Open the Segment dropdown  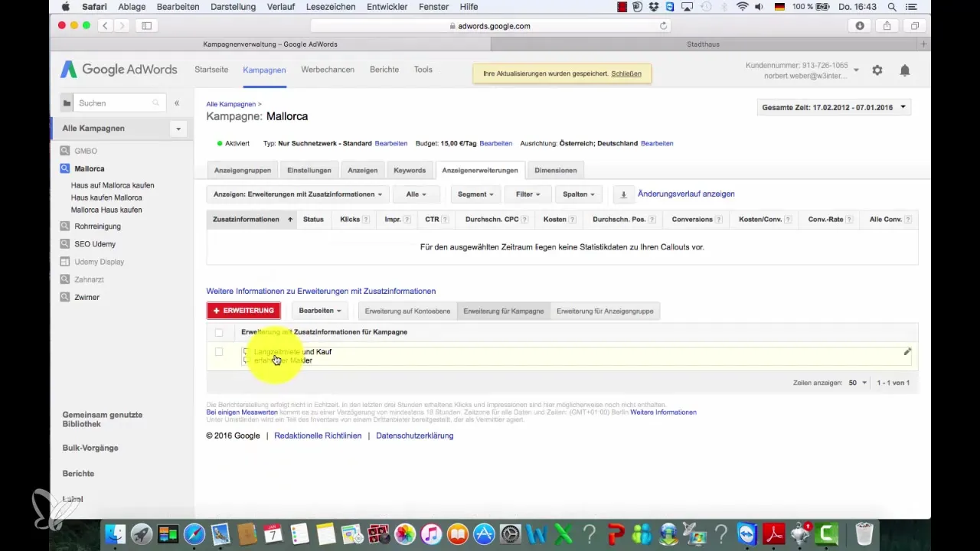pyautogui.click(x=475, y=194)
